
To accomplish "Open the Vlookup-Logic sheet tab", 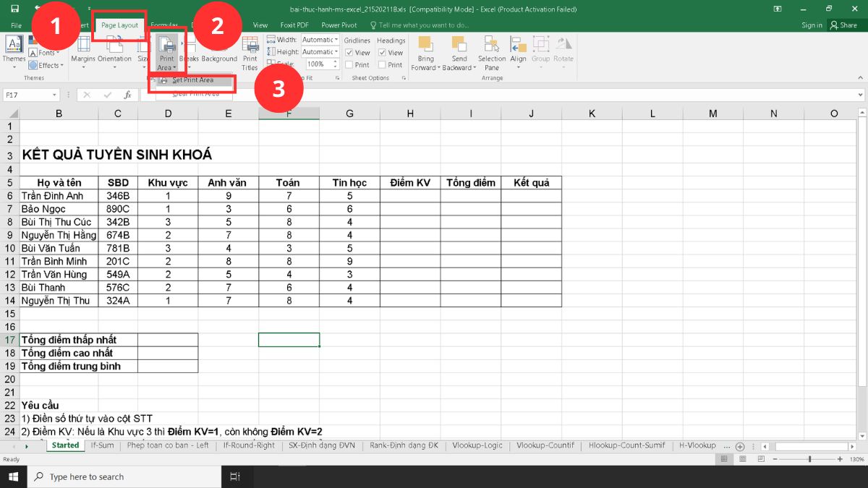I will click(x=477, y=445).
